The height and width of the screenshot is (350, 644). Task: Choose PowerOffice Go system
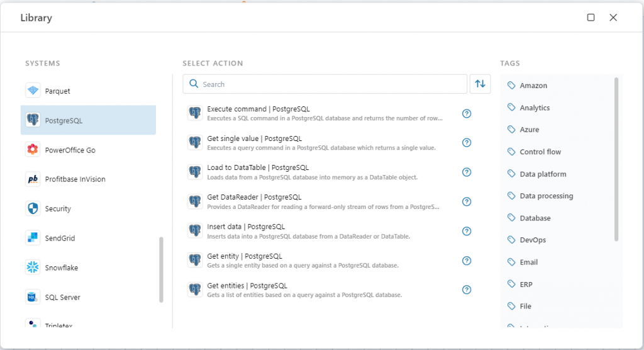[x=88, y=150]
